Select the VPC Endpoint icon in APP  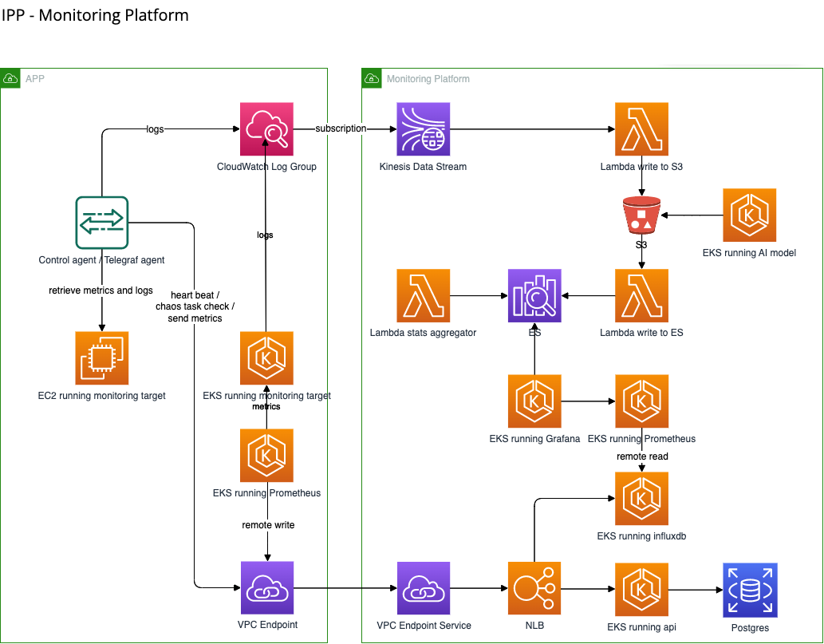pyautogui.click(x=267, y=588)
